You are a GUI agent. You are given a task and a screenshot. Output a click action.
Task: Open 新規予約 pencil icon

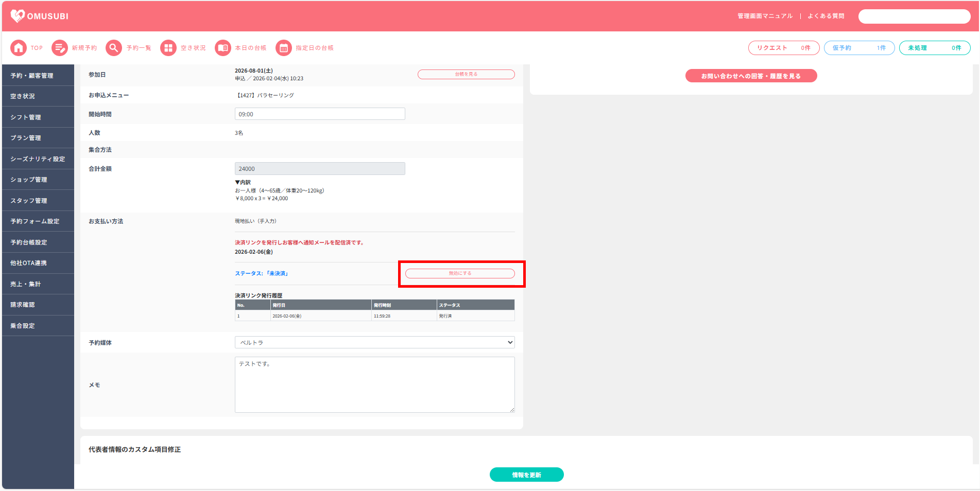pyautogui.click(x=60, y=48)
